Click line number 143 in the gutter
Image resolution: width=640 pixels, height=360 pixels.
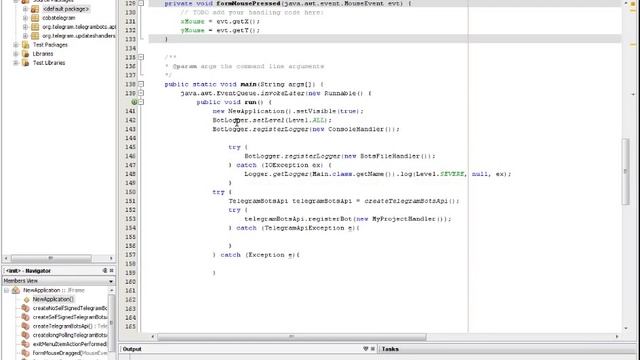point(130,129)
